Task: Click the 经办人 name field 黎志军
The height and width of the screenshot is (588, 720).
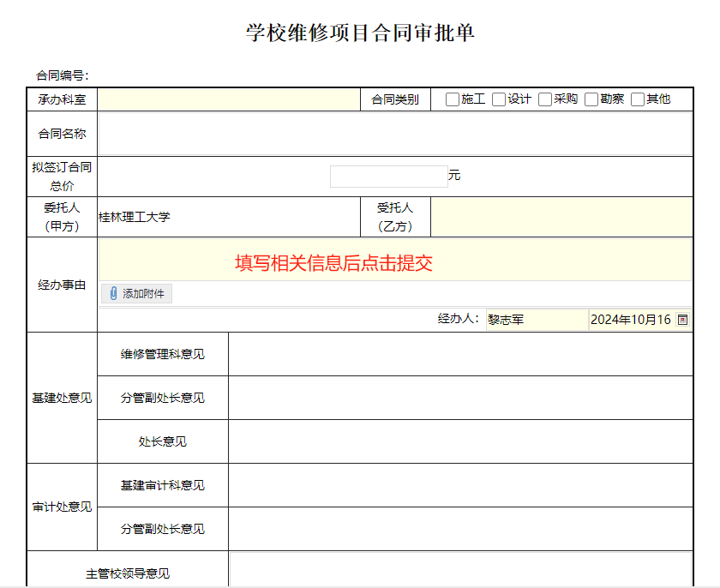Action: (x=537, y=320)
